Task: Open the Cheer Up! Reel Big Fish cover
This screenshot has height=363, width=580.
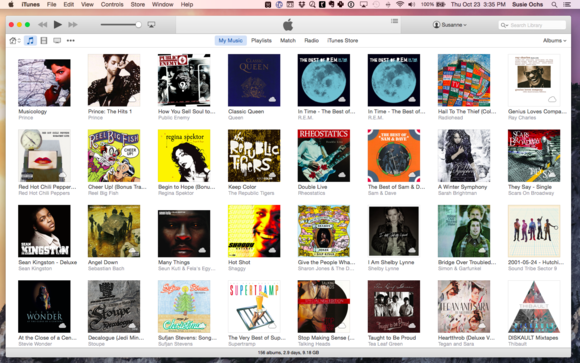Action: 114,156
